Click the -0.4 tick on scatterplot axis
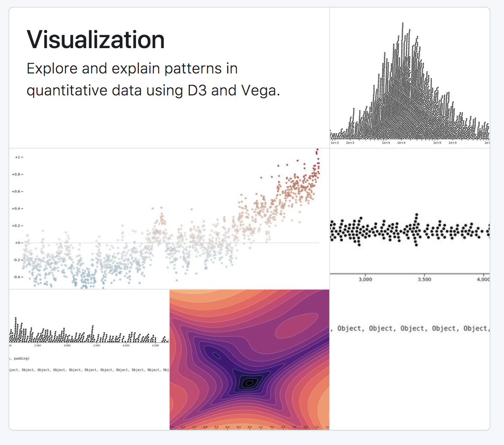 point(17,277)
